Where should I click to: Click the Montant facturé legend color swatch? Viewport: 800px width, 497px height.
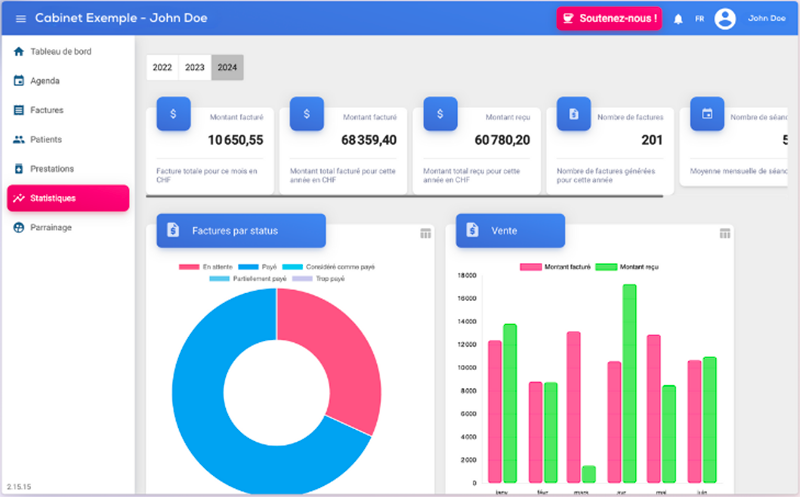(531, 267)
